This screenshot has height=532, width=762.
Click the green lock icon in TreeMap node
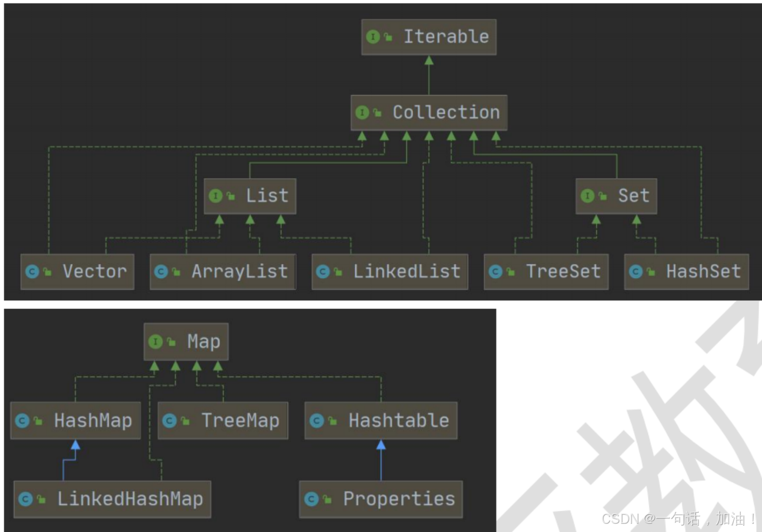pyautogui.click(x=185, y=421)
